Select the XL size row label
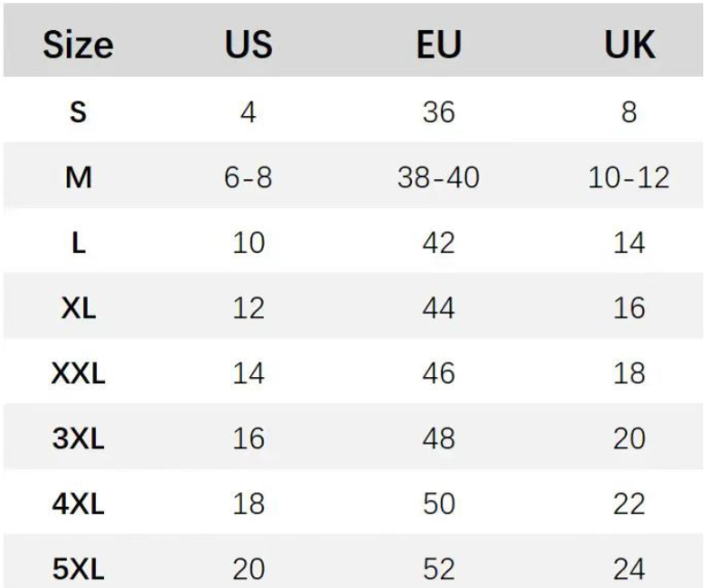 click(x=79, y=308)
